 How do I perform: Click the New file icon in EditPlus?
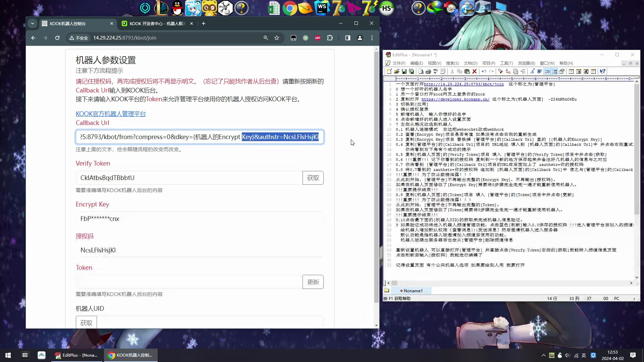click(389, 71)
